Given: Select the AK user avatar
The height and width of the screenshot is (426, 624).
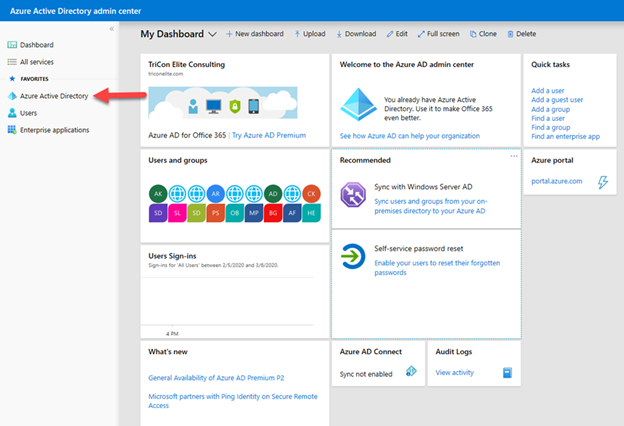Looking at the screenshot, I should pyautogui.click(x=158, y=194).
